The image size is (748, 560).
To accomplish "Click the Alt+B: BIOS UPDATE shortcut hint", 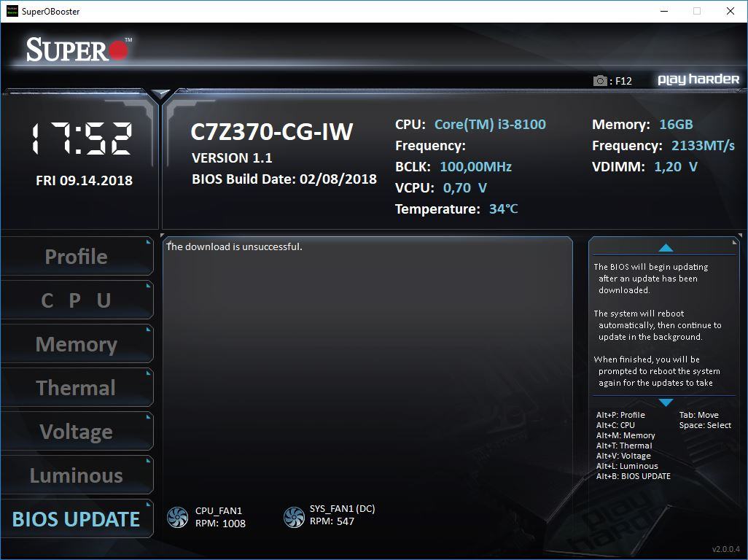I will [x=633, y=476].
